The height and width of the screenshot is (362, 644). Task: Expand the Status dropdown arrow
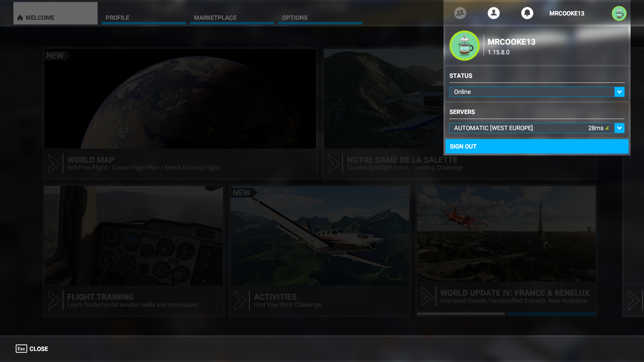[x=620, y=92]
